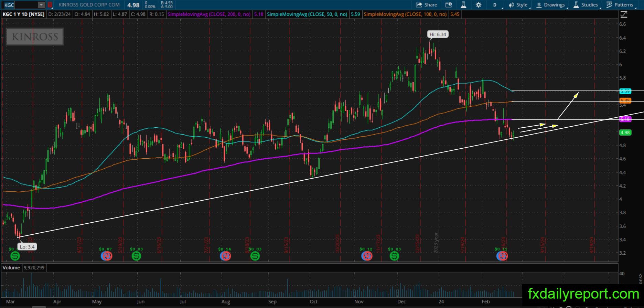Click the green 4.98 price-axis bubble
Image resolution: width=644 pixels, height=308 pixels.
pyautogui.click(x=625, y=132)
